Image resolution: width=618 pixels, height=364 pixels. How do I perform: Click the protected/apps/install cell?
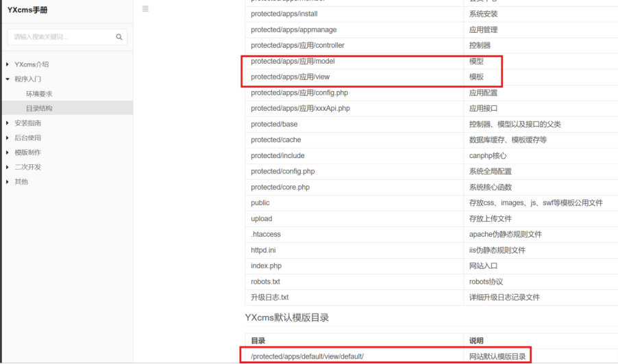click(x=354, y=14)
